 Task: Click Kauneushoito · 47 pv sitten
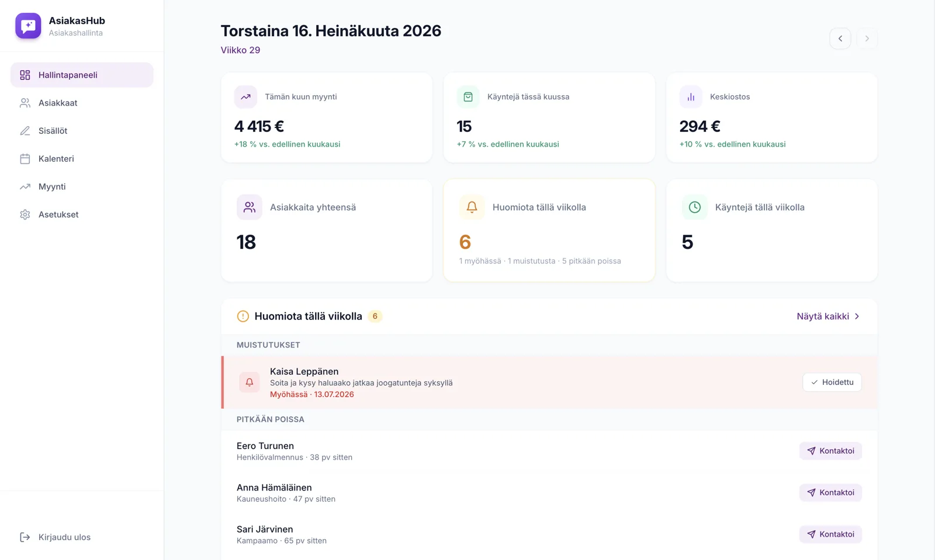coord(286,499)
